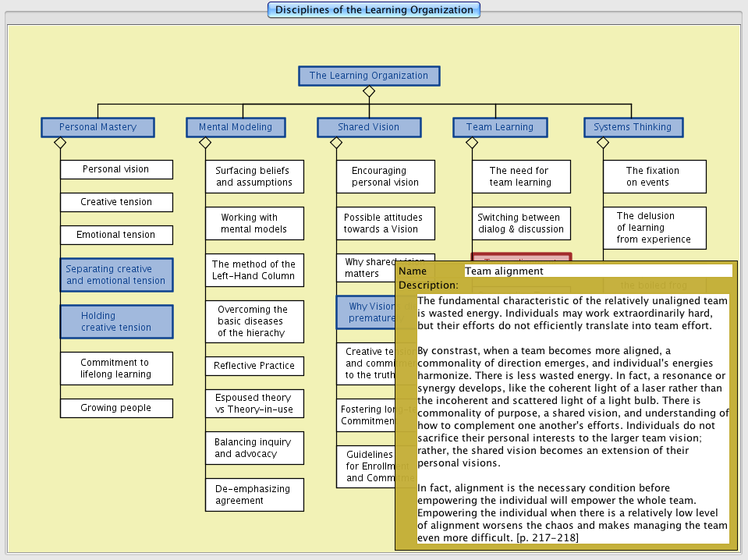
Task: Select the Holding creative tension box
Action: 116,321
